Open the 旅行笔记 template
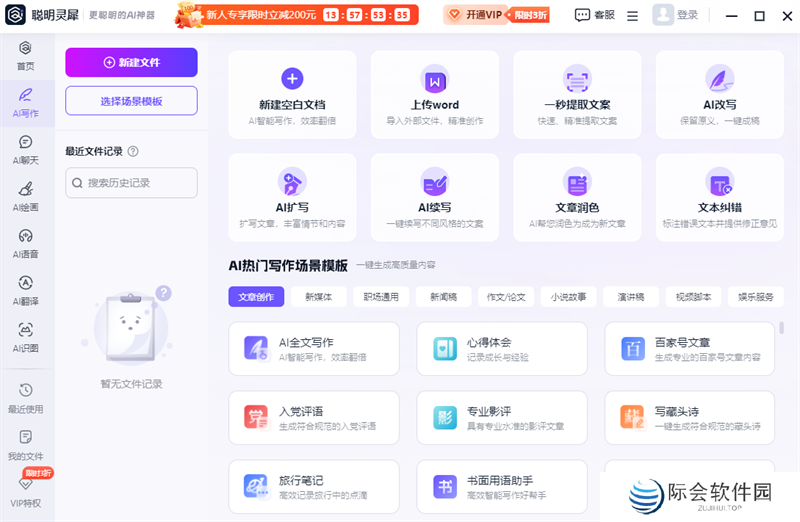800x522 pixels. [x=314, y=487]
